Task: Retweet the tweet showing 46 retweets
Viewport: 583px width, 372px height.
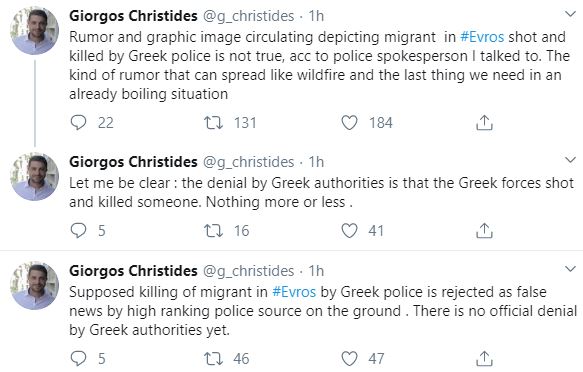Action: tap(214, 359)
